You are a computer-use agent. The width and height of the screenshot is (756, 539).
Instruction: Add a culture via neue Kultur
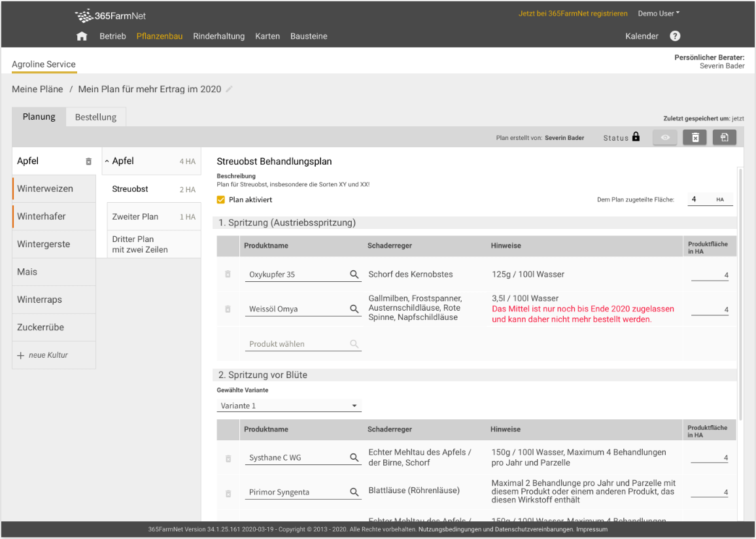(48, 355)
